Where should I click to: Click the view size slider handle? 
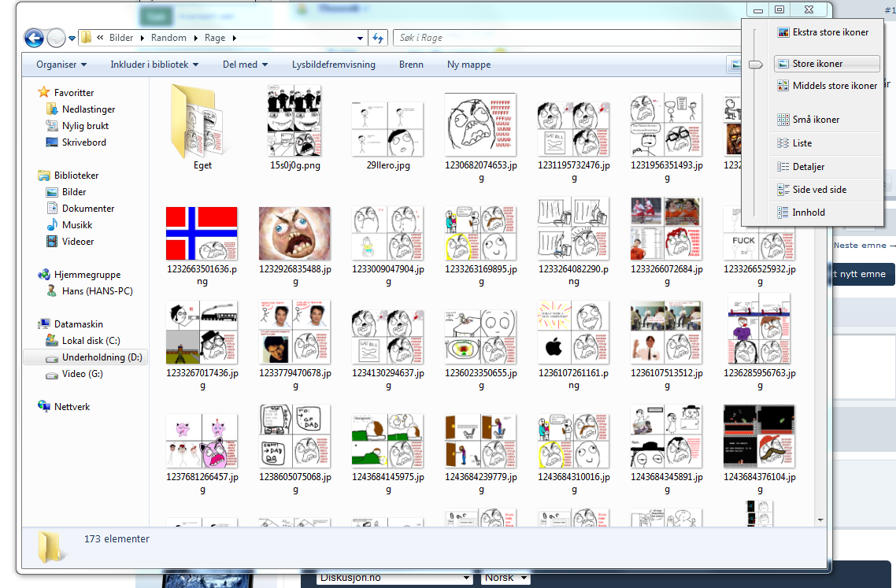(x=755, y=65)
